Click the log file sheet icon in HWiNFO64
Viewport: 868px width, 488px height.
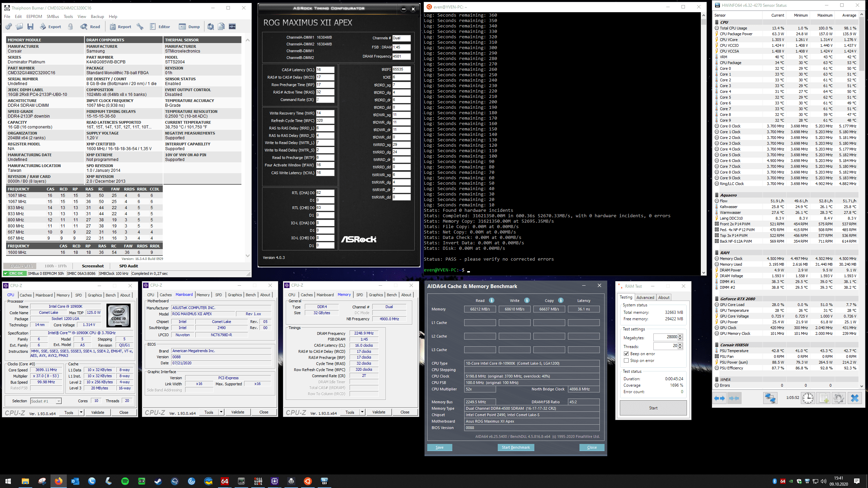coord(824,398)
